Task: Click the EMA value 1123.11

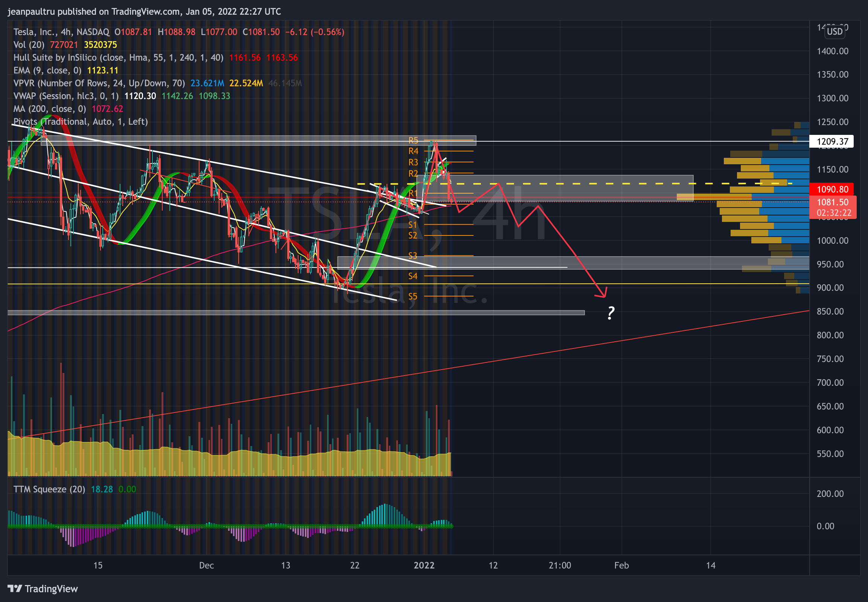Action: point(102,70)
